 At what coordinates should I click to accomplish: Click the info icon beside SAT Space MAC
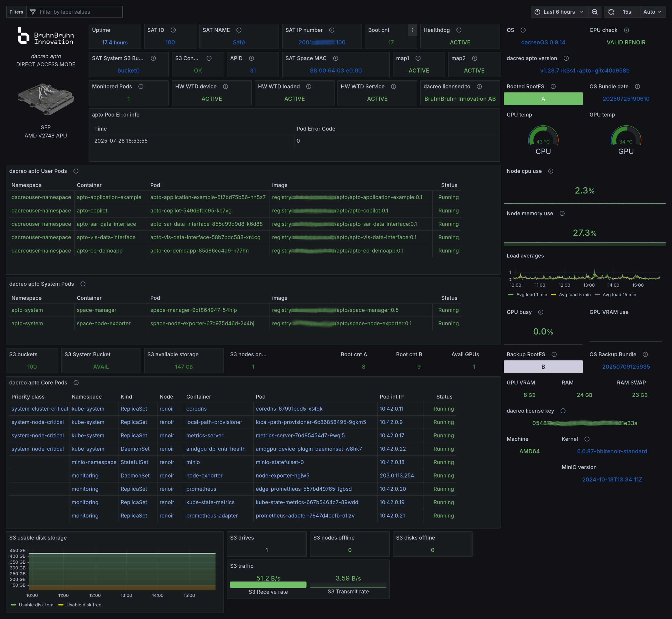point(335,58)
